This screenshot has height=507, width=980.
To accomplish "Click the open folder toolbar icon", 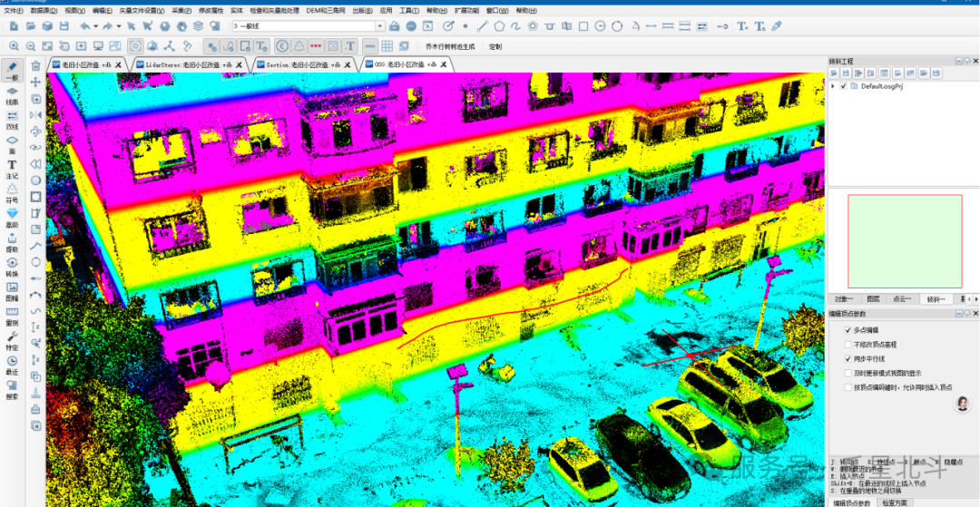I will tap(31, 26).
